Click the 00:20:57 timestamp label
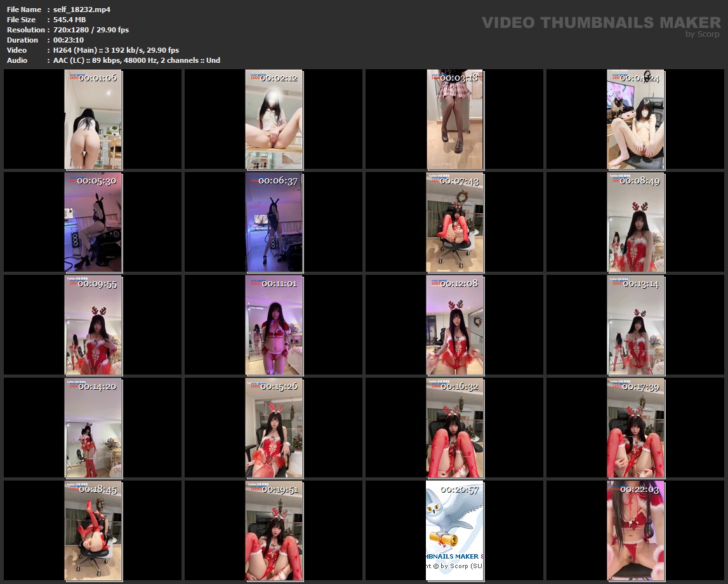 pos(459,489)
